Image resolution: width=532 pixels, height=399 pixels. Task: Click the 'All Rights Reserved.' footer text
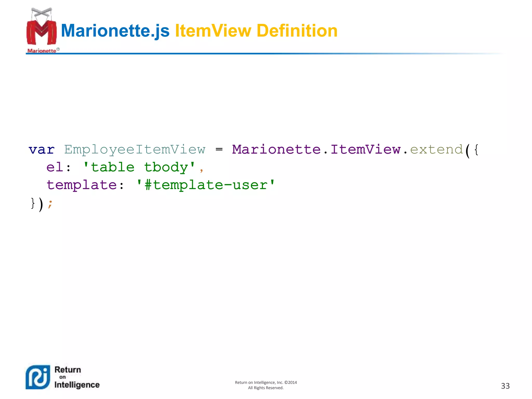coord(266,388)
